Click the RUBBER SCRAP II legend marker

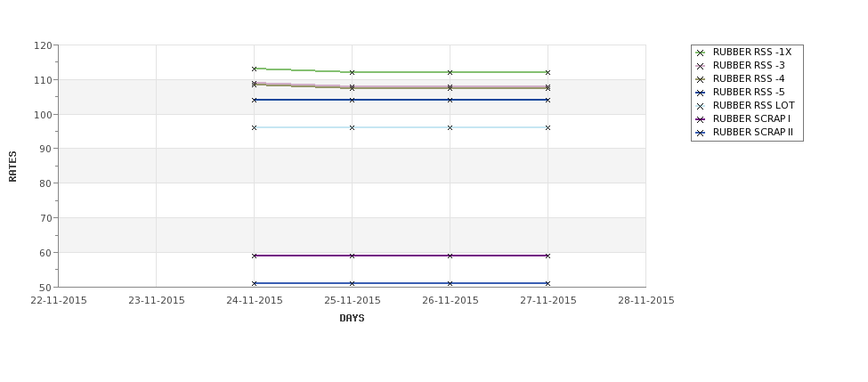click(x=700, y=133)
